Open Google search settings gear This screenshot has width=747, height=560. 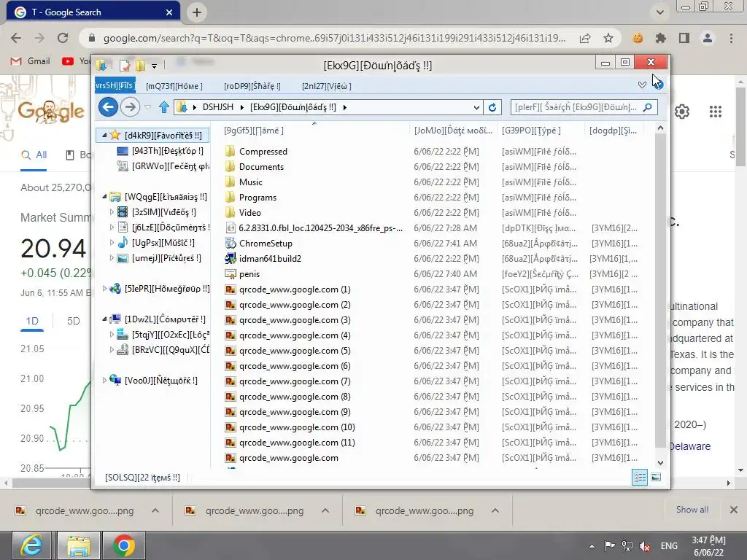click(682, 112)
